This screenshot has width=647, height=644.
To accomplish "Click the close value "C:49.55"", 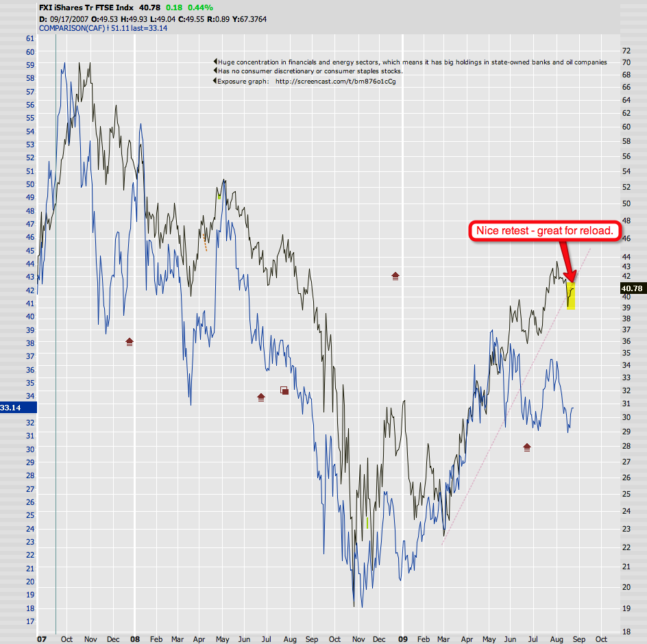I will [191, 19].
